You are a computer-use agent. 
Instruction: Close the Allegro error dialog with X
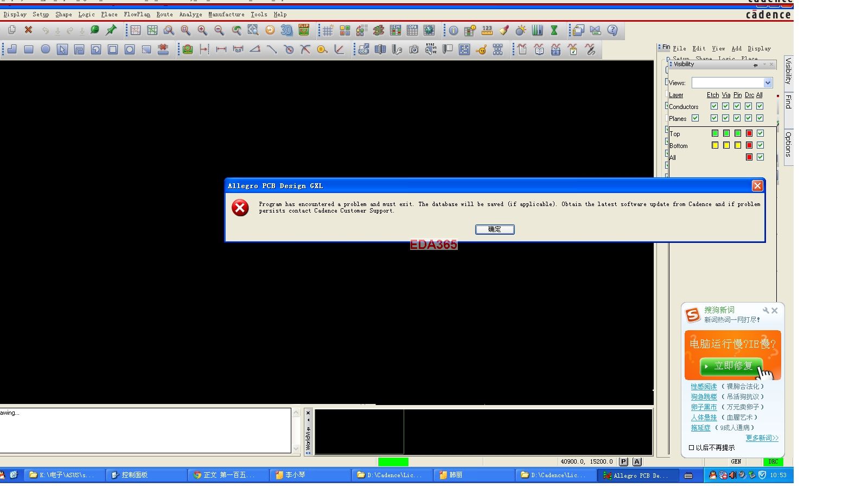(x=757, y=186)
